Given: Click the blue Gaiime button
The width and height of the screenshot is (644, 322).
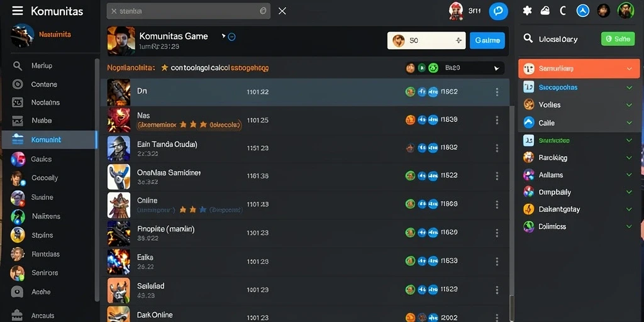Looking at the screenshot, I should point(487,41).
